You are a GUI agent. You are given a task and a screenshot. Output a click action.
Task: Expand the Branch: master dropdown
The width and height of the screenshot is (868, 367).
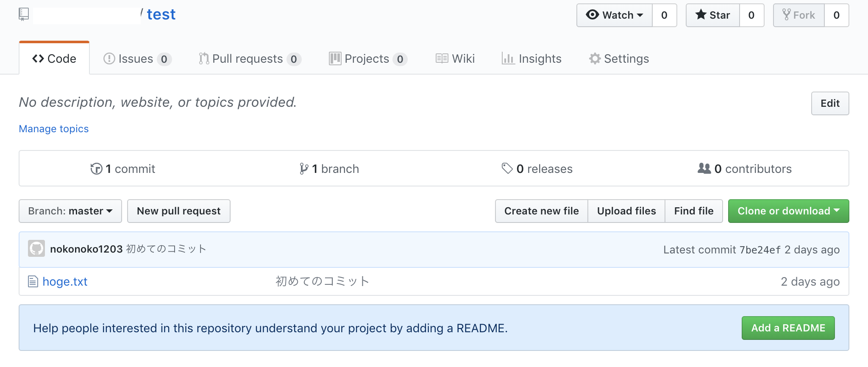[x=70, y=211]
